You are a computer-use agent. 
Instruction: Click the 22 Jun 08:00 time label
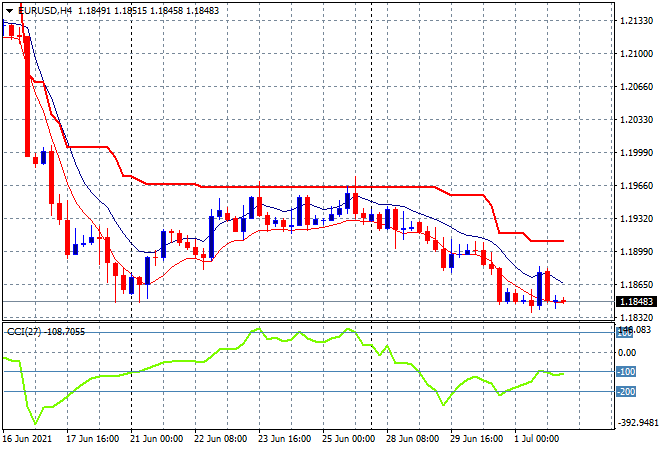[x=221, y=439]
